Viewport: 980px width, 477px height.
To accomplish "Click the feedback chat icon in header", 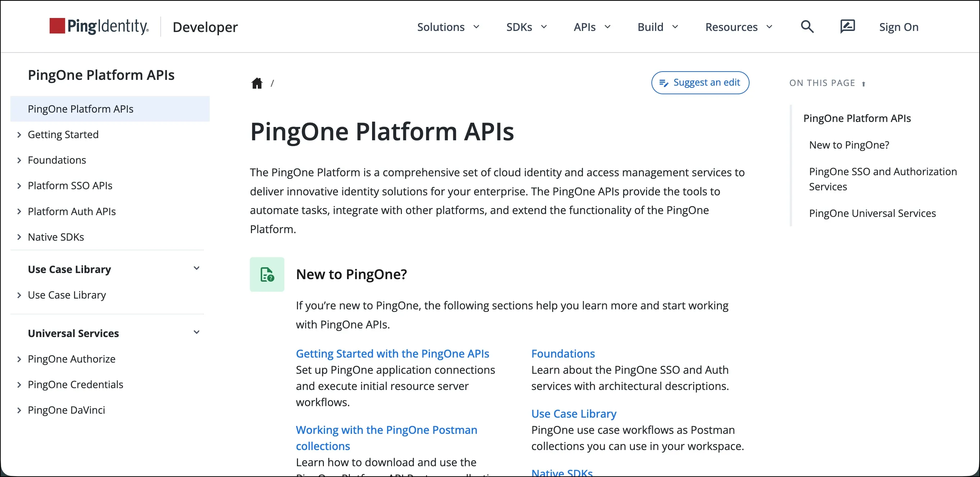I will click(847, 26).
